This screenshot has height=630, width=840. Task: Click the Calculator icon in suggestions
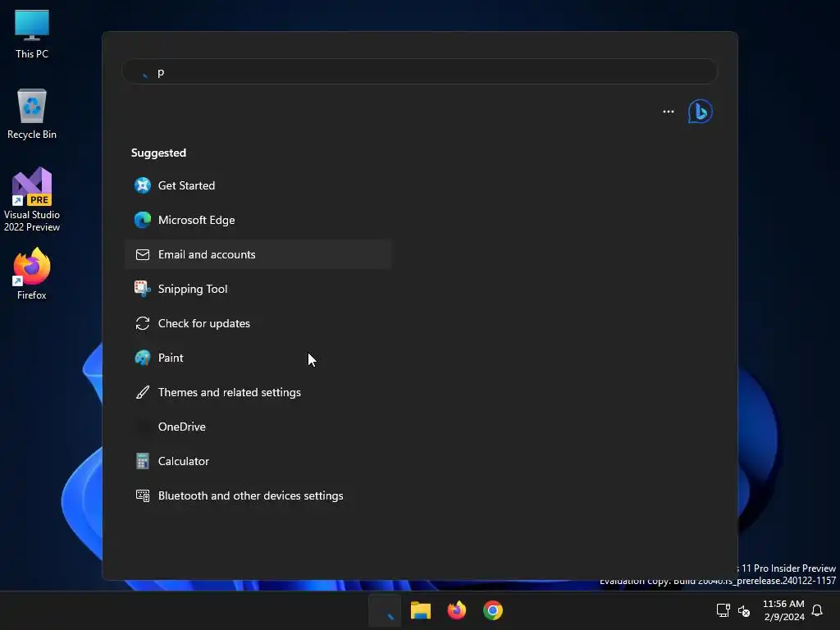[143, 461]
